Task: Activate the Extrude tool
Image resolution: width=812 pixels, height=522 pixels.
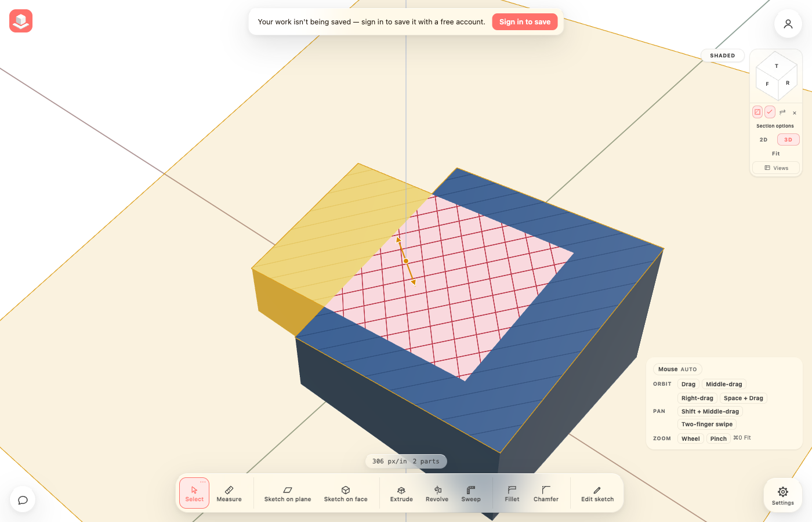Action: [401, 494]
